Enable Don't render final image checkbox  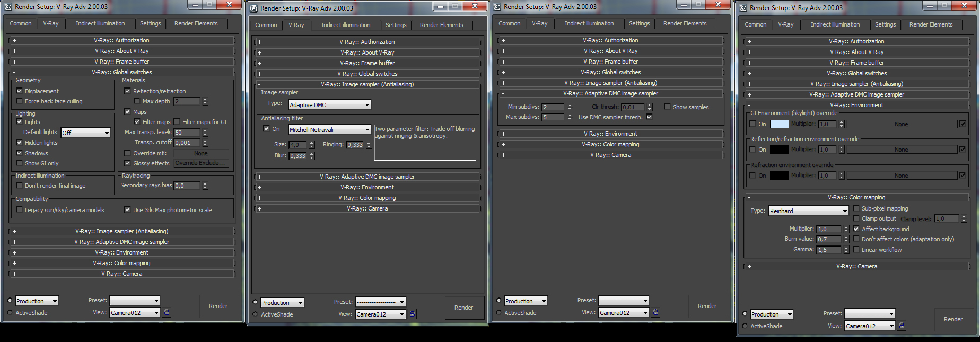point(20,186)
